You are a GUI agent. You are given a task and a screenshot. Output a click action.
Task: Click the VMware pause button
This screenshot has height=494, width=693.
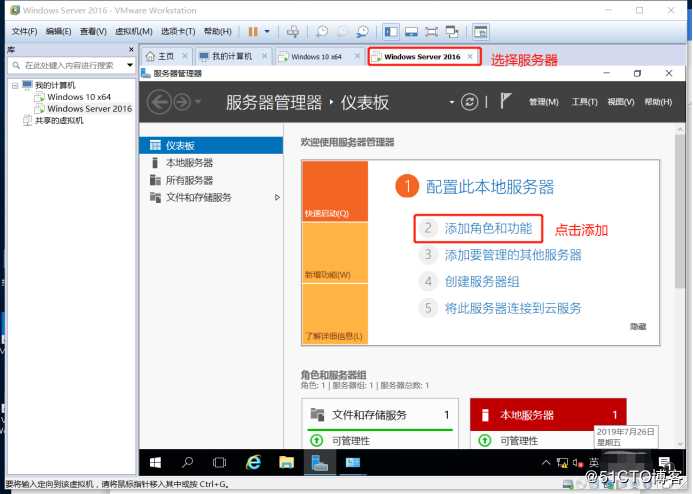click(x=253, y=31)
